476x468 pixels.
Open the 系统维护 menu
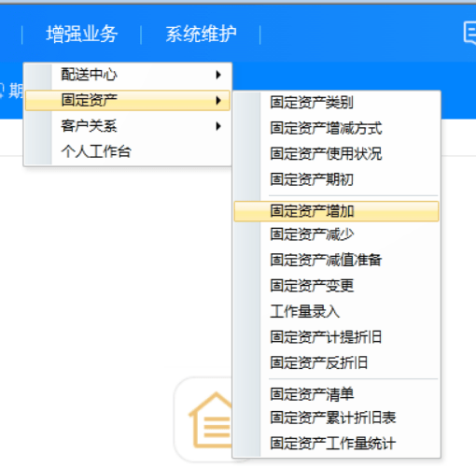tap(201, 35)
